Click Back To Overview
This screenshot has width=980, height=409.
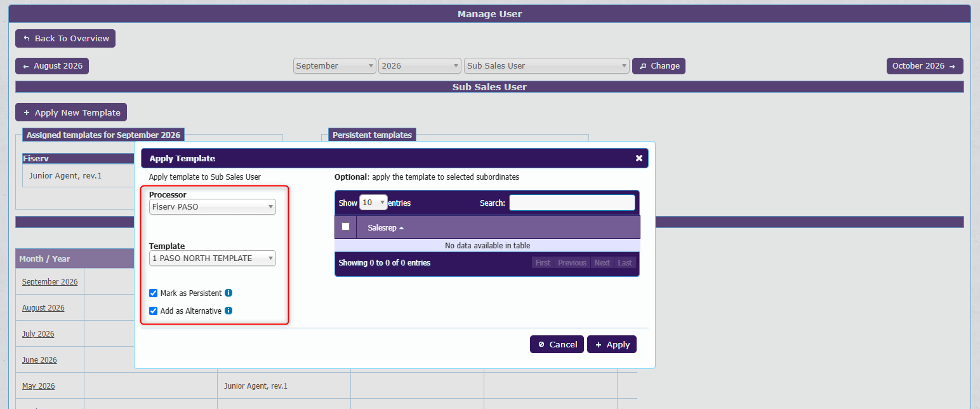pyautogui.click(x=65, y=39)
